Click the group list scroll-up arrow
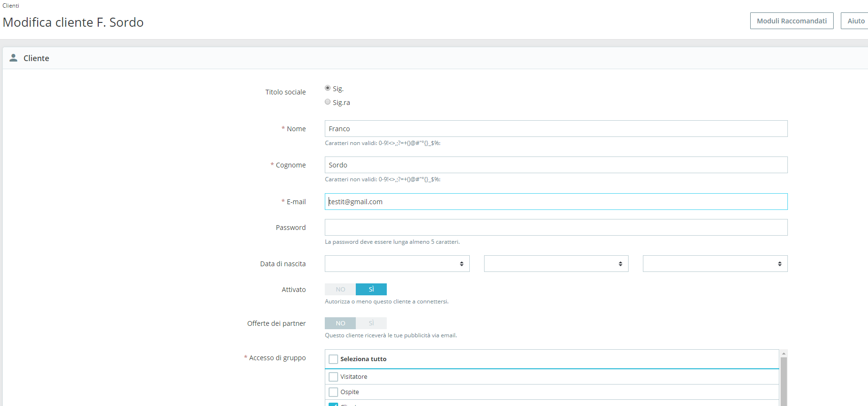 pyautogui.click(x=784, y=354)
